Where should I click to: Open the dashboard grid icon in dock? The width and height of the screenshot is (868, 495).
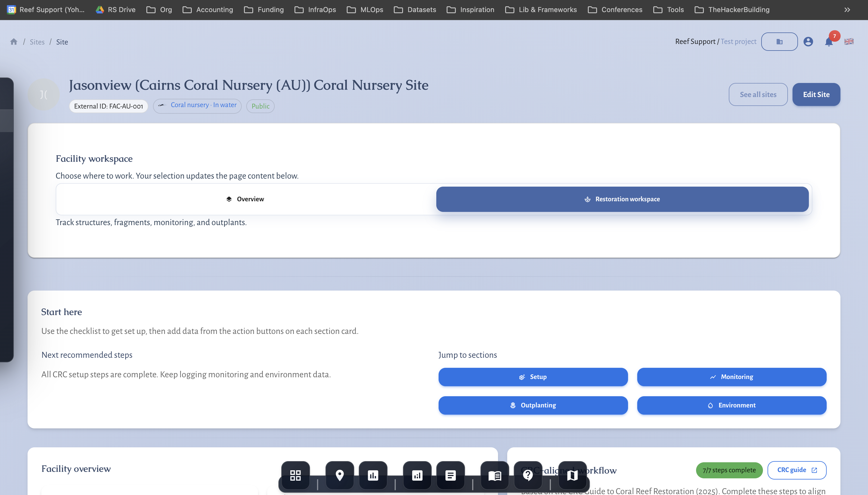pos(295,475)
